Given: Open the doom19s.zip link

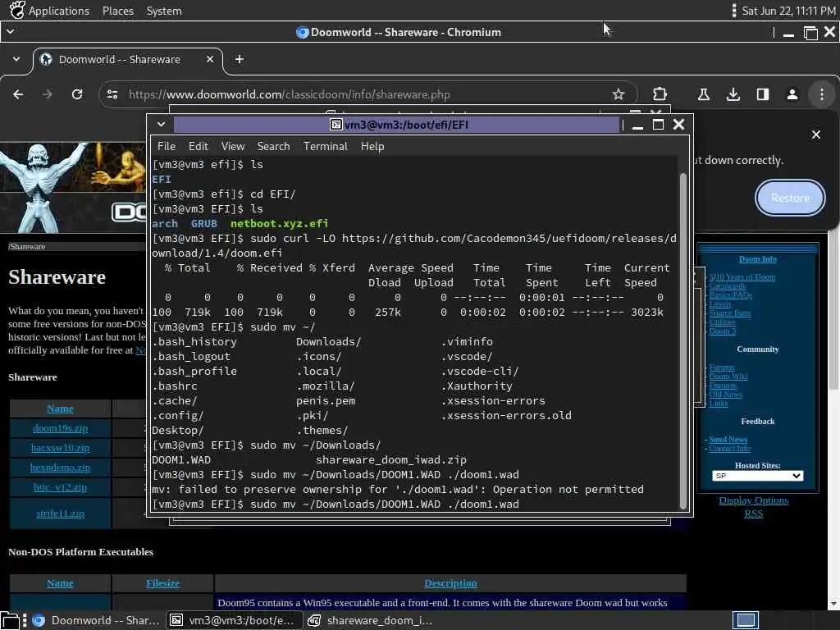Looking at the screenshot, I should [x=60, y=428].
